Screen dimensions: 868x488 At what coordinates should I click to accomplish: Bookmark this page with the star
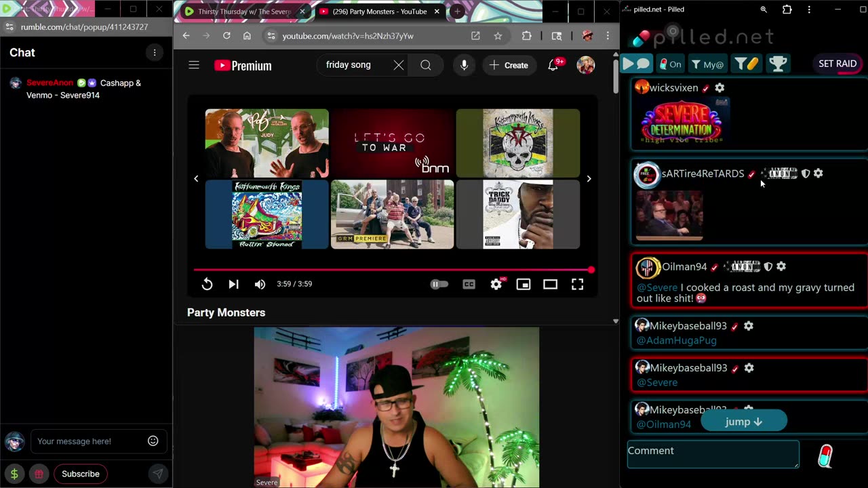coord(498,36)
